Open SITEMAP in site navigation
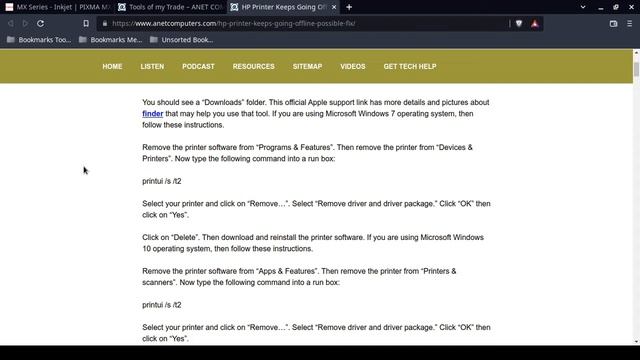Image resolution: width=640 pixels, height=360 pixels. click(x=307, y=67)
